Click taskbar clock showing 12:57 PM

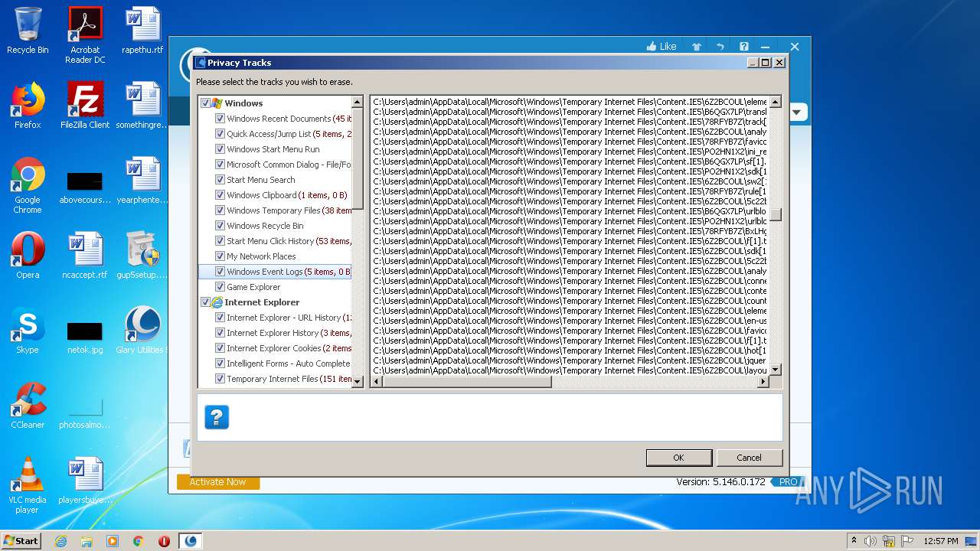pos(941,541)
